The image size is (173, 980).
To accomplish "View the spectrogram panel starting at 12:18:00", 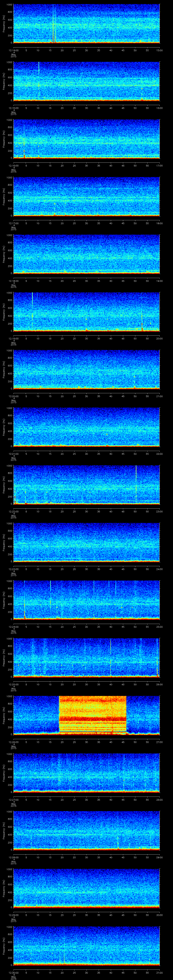I will (87, 254).
